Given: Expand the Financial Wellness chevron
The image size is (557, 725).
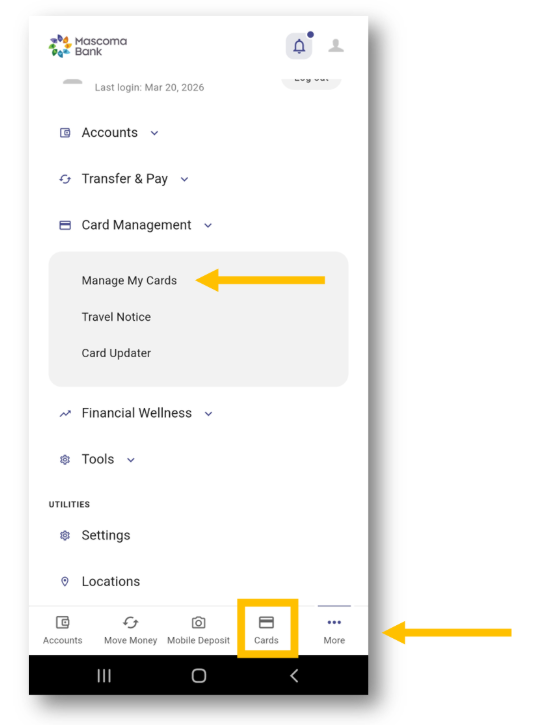Looking at the screenshot, I should tap(208, 414).
